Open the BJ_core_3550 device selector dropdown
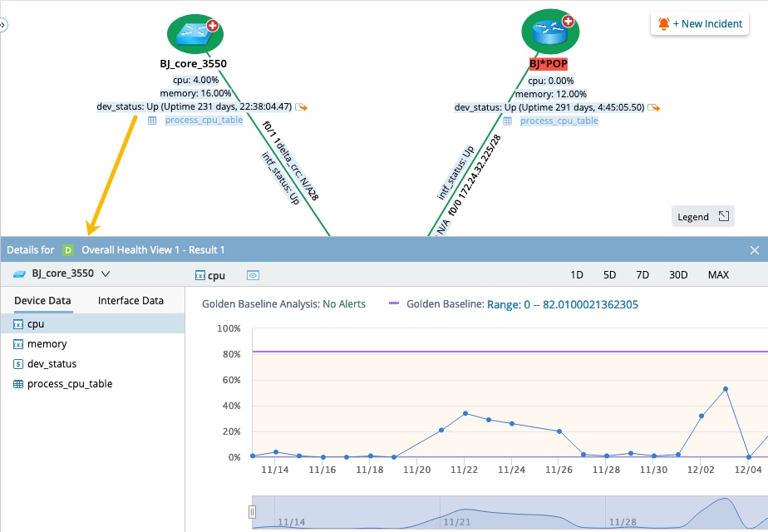Image resolution: width=768 pixels, height=532 pixels. click(103, 273)
